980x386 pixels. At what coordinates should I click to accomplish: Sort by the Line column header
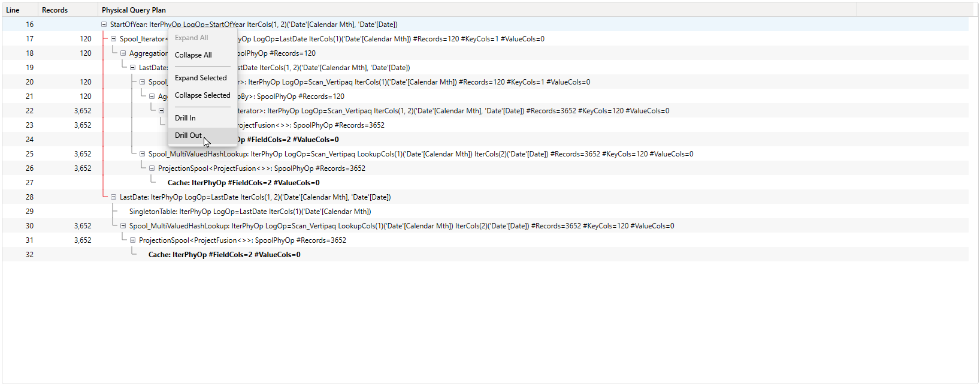point(13,10)
